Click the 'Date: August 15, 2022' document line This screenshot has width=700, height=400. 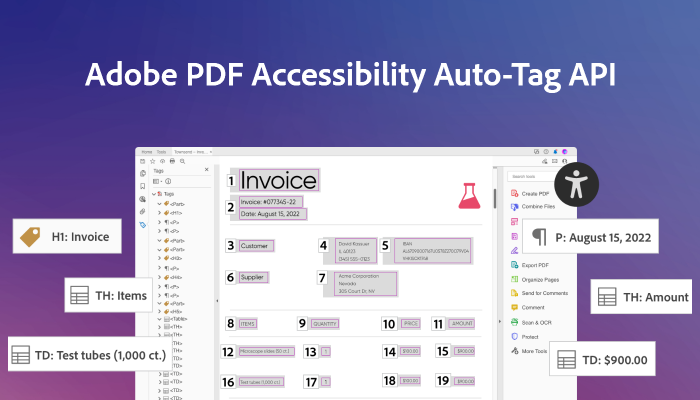pos(273,214)
